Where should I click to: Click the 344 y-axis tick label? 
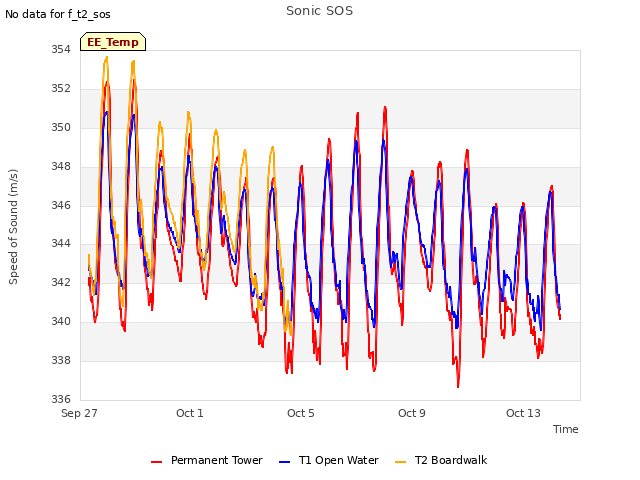[x=61, y=244]
